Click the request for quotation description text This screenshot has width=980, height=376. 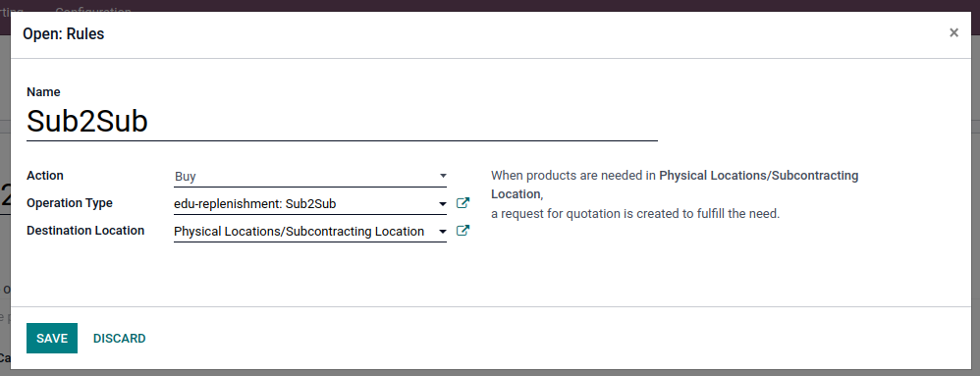click(635, 214)
